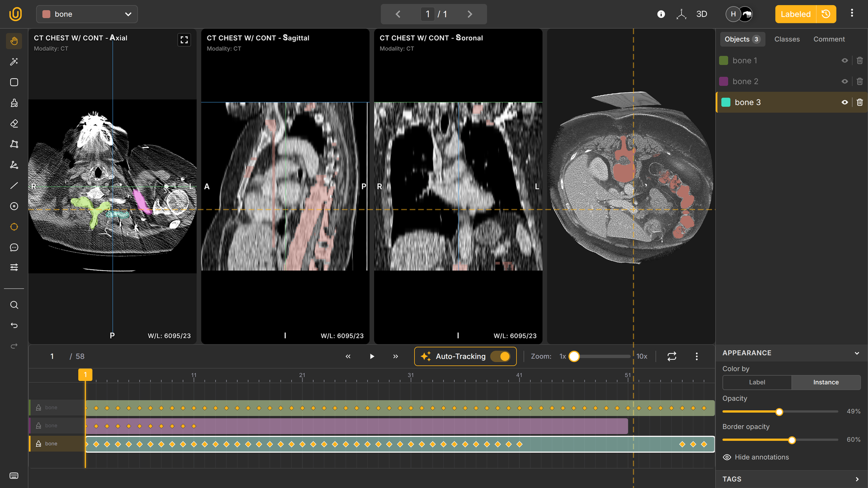Image resolution: width=868 pixels, height=488 pixels.
Task: Expand the TAGS section
Action: click(857, 479)
